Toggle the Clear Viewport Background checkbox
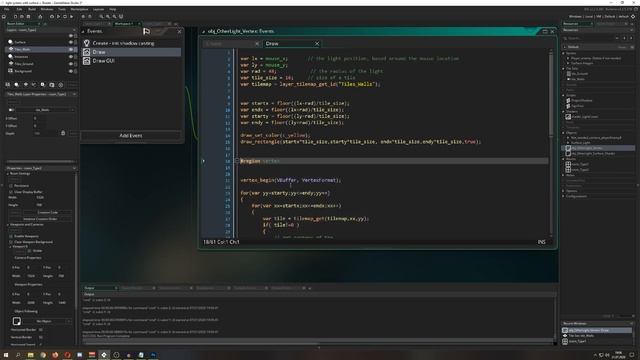 (11, 242)
